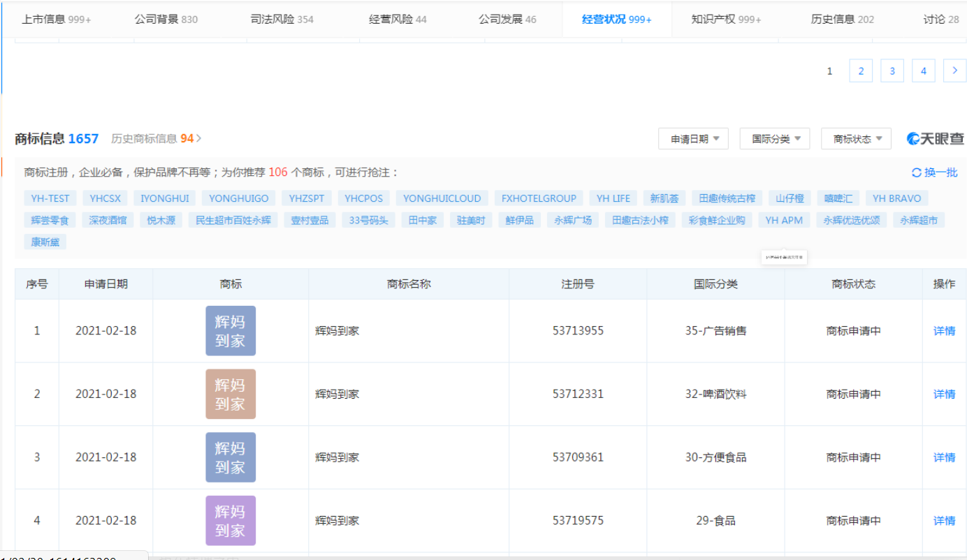Open the 公司背景 tab

[166, 19]
